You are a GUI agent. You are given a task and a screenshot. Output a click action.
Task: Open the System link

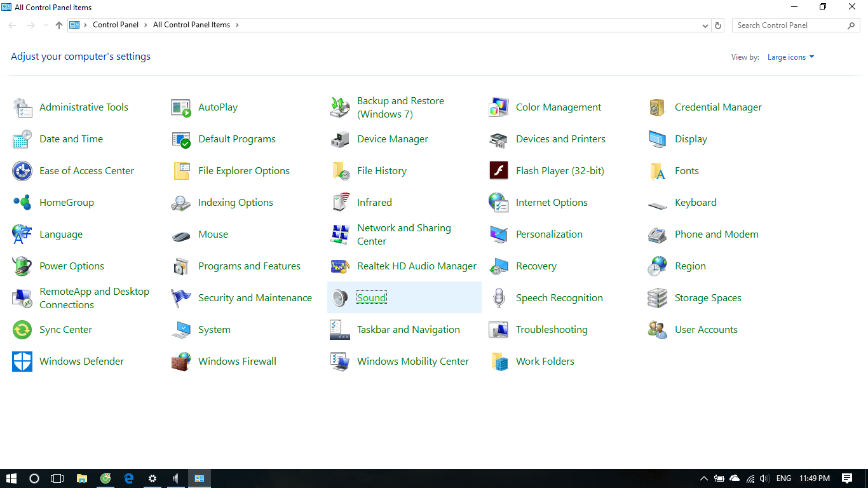[x=214, y=330]
